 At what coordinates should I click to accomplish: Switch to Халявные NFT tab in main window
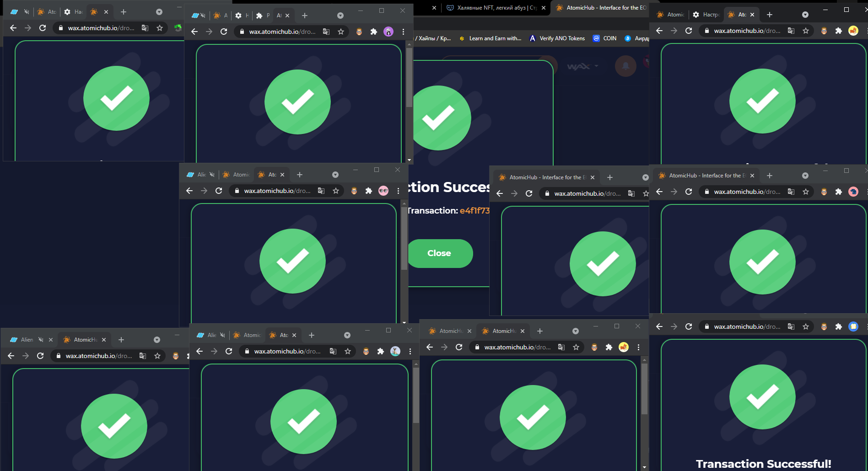click(x=496, y=8)
